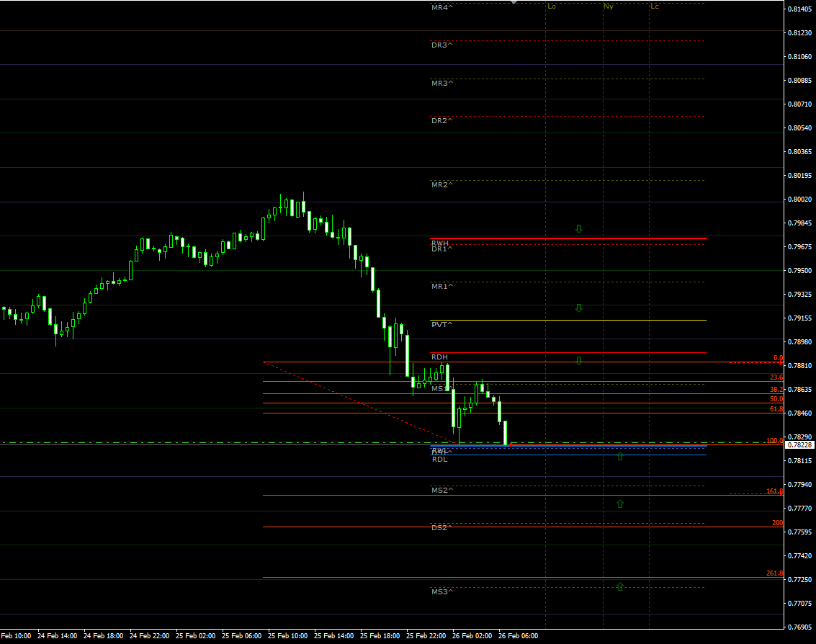Click the Ny session marker label
Image resolution: width=816 pixels, height=644 pixels.
(609, 6)
